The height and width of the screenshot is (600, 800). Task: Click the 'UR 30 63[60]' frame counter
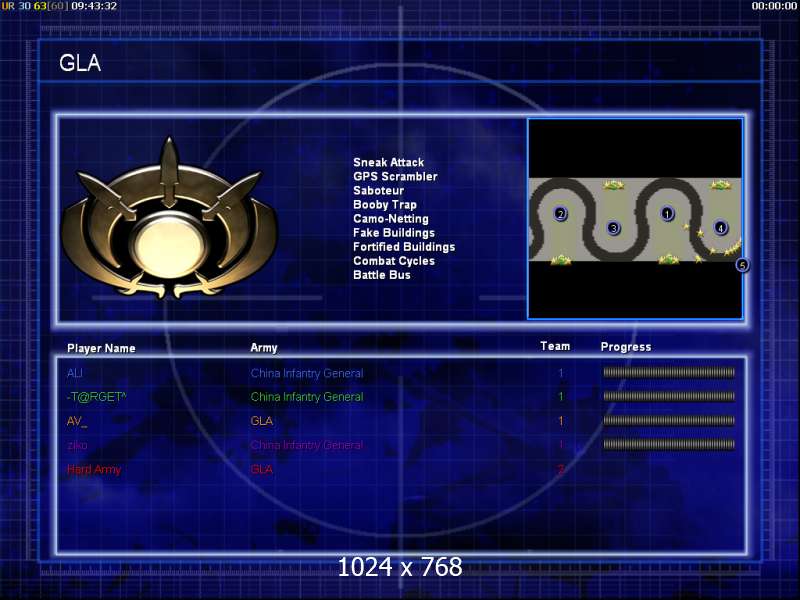pyautogui.click(x=35, y=6)
